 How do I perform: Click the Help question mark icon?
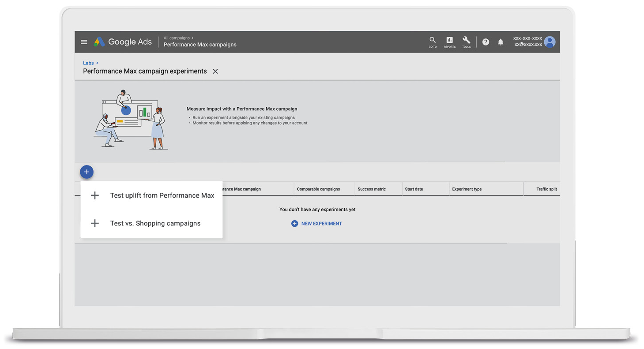point(486,42)
